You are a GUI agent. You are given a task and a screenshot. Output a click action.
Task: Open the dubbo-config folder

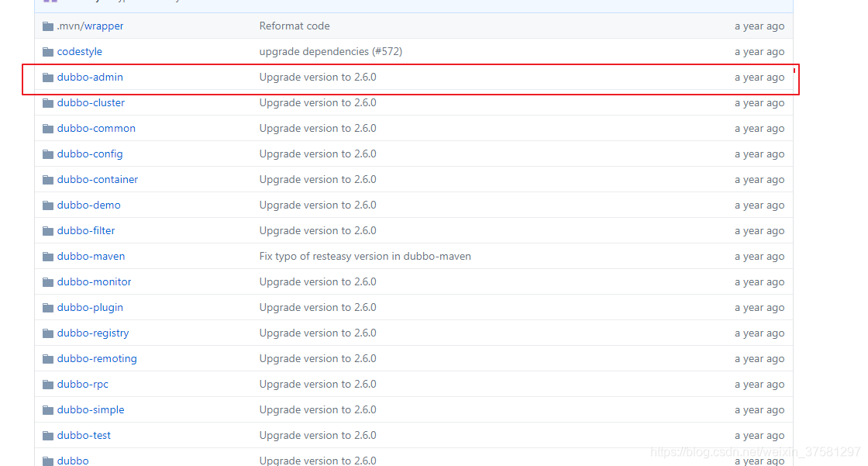(x=90, y=154)
